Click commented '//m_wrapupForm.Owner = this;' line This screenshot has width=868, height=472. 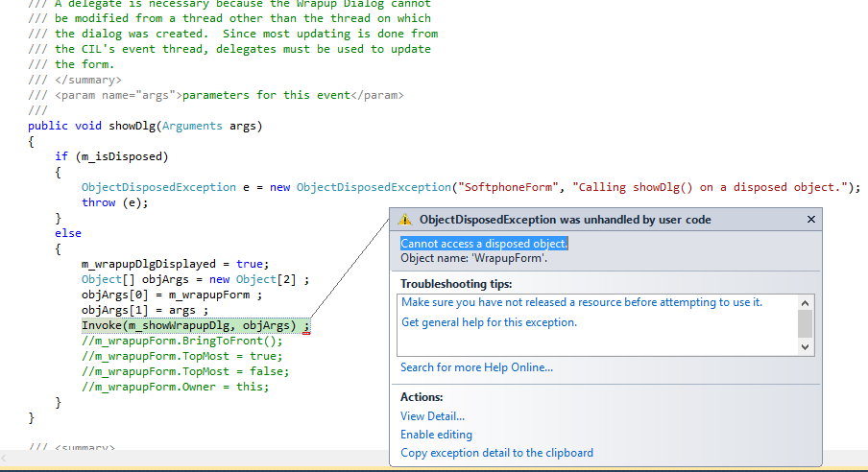pyautogui.click(x=175, y=387)
